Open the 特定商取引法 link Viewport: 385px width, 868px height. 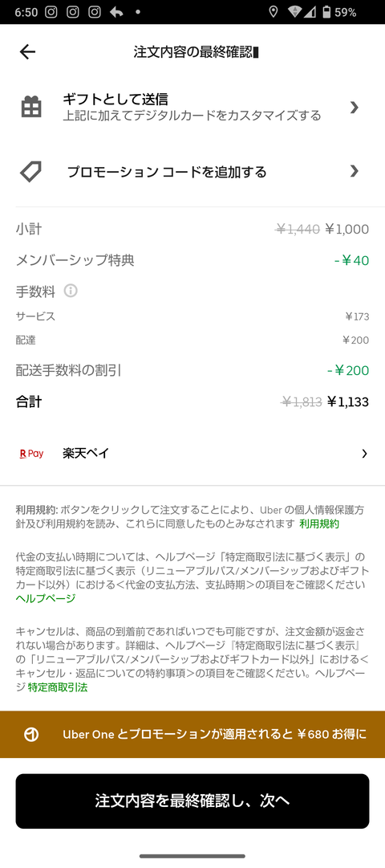58,687
